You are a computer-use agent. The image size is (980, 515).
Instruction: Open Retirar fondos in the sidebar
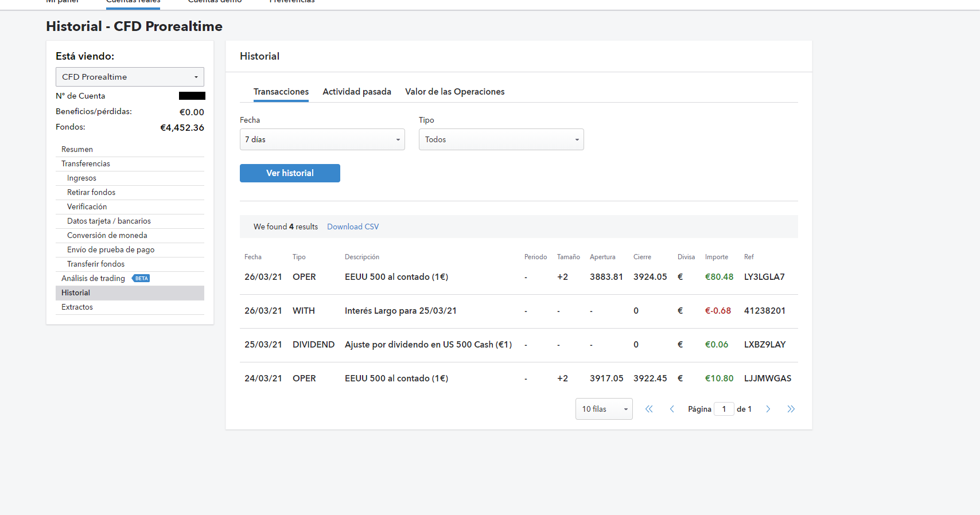pyautogui.click(x=91, y=192)
